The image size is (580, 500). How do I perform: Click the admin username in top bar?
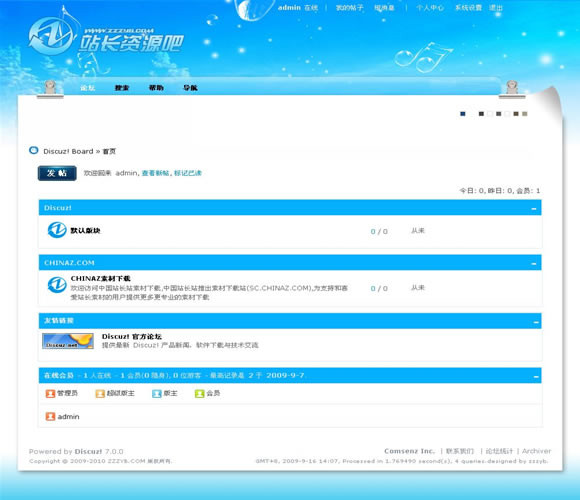tap(289, 7)
